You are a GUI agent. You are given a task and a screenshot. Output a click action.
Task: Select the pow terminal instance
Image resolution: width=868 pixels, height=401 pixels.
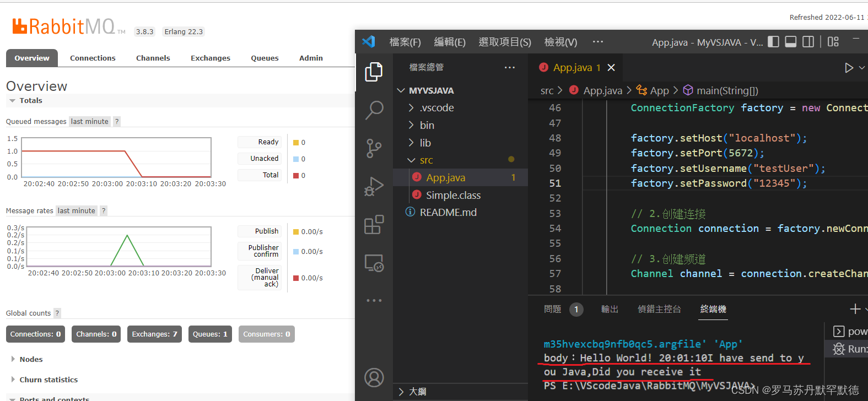tap(849, 331)
